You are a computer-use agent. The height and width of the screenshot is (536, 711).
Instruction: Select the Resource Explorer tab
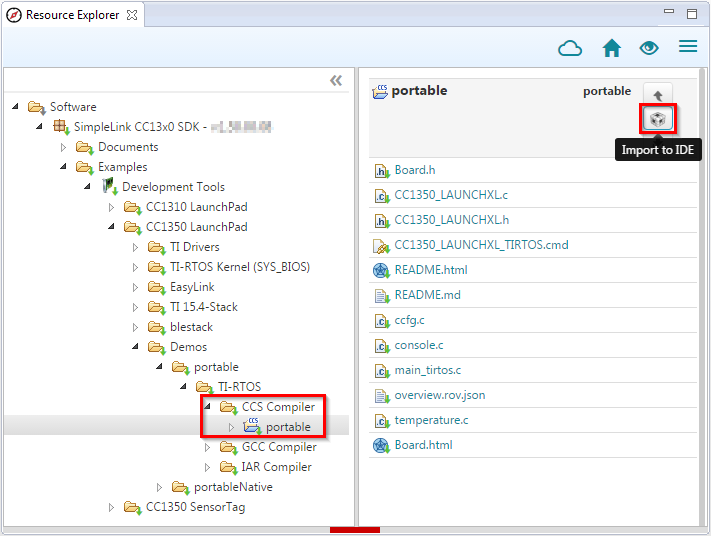(x=73, y=15)
